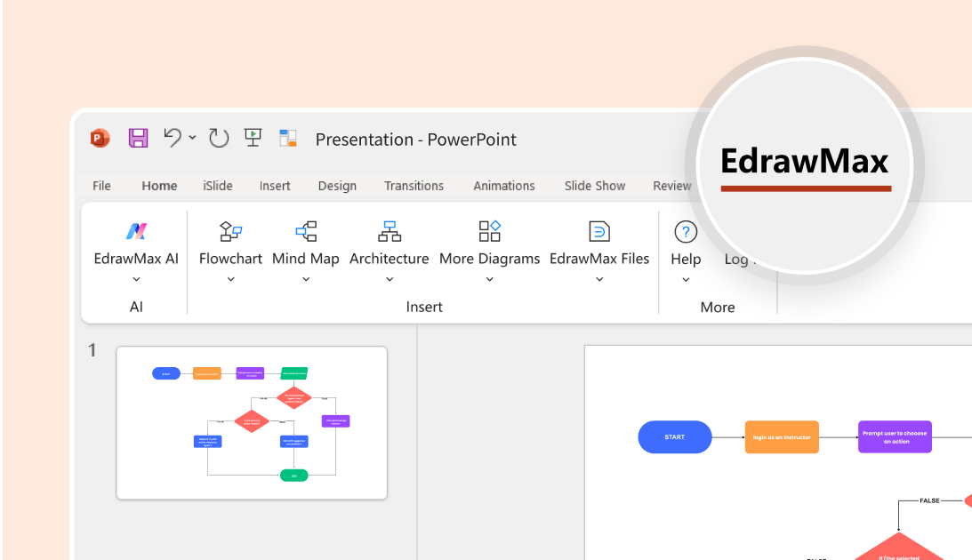This screenshot has width=972, height=560.
Task: Open the undo history dropdown arrow
Action: (192, 138)
